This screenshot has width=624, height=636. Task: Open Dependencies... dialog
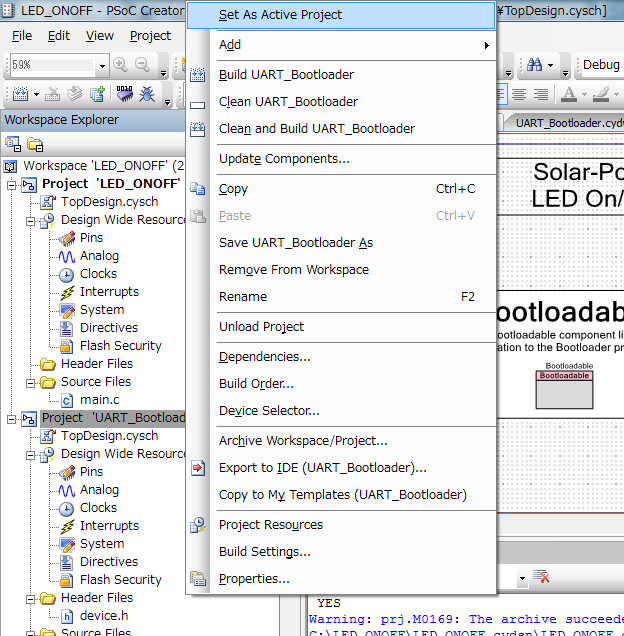tap(341, 357)
